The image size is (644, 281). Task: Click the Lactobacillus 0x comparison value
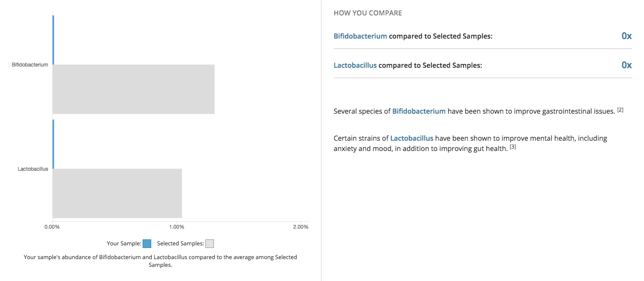pyautogui.click(x=626, y=65)
